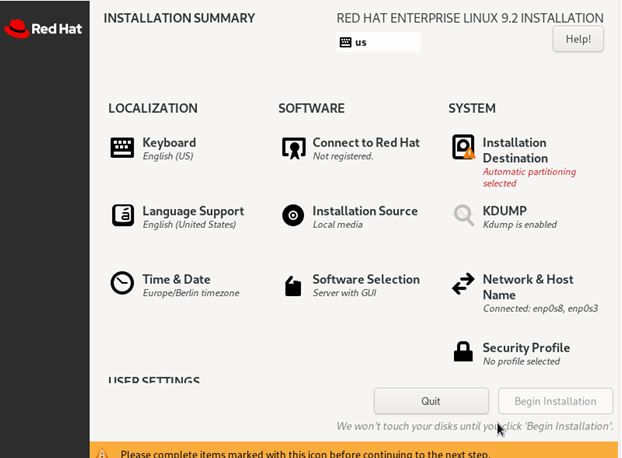Image resolution: width=622 pixels, height=458 pixels.
Task: Click 'Not registered.' status text
Action: pyautogui.click(x=343, y=156)
